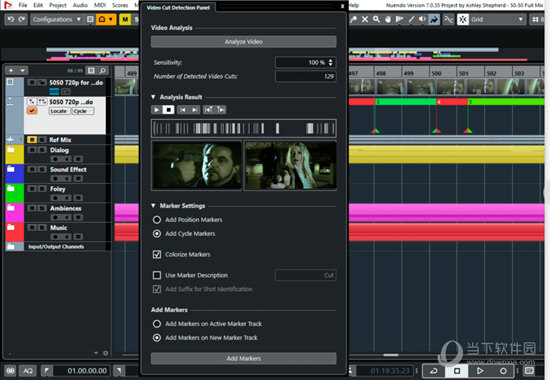This screenshot has width=550, height=380.
Task: Select Add Markers on New Marker Track
Action: coord(157,338)
